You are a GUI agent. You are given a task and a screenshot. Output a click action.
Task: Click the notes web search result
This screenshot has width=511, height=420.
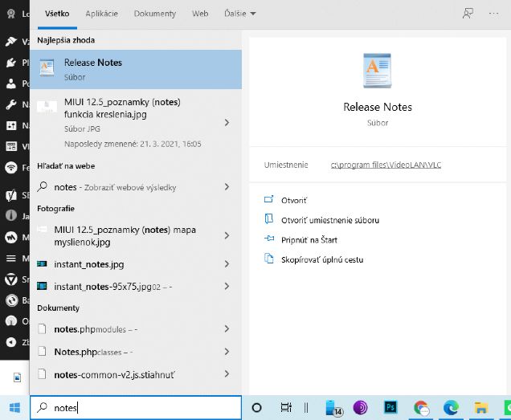124,187
